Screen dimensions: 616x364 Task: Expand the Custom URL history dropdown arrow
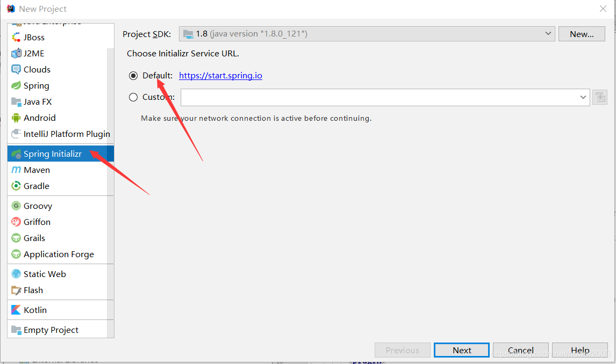point(583,97)
